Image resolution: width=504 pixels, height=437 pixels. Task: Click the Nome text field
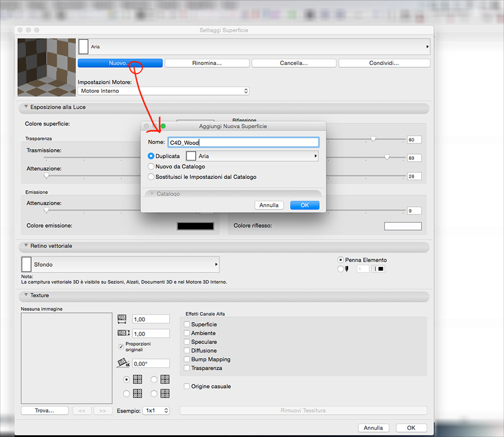[243, 142]
